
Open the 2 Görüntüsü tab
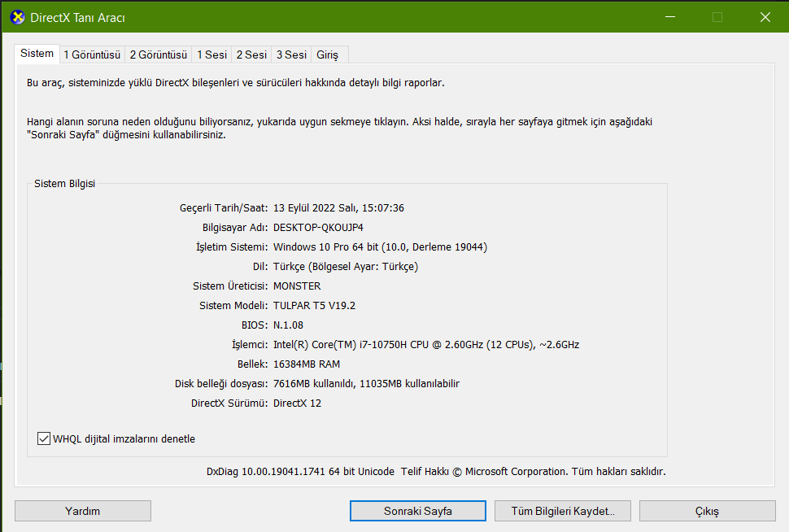click(159, 55)
